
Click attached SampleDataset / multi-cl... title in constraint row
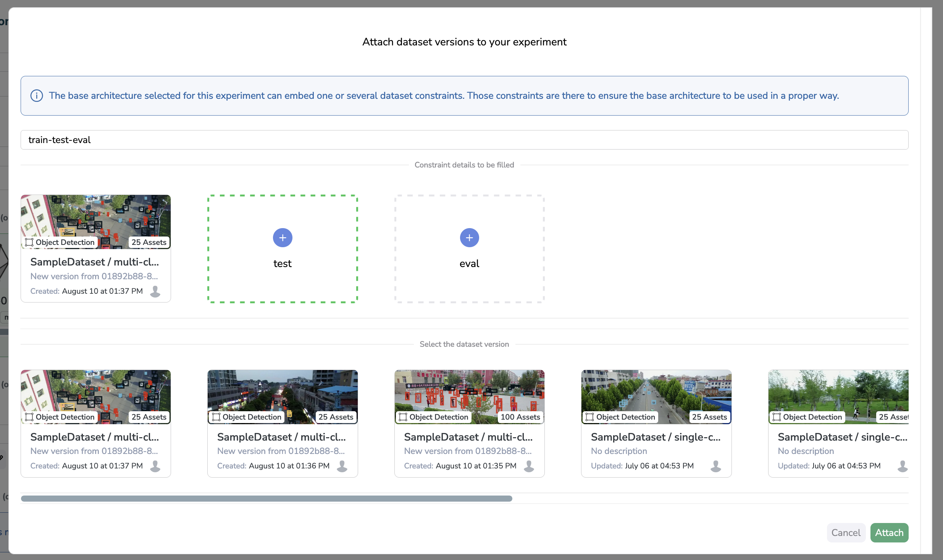[95, 262]
